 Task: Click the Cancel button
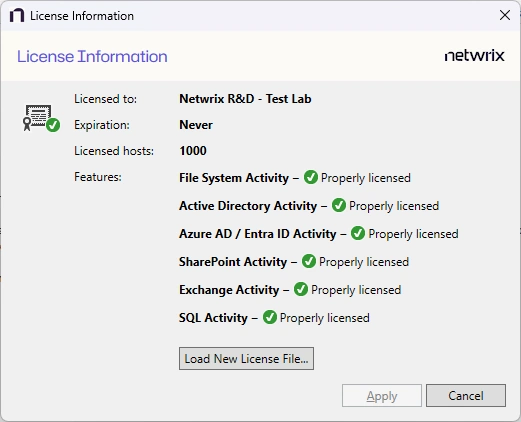(466, 396)
